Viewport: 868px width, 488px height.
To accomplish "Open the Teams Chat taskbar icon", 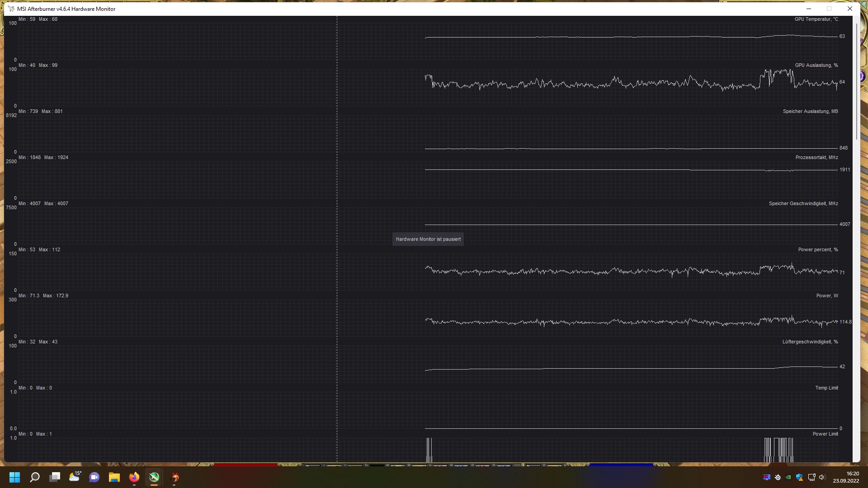I will pos(94,477).
